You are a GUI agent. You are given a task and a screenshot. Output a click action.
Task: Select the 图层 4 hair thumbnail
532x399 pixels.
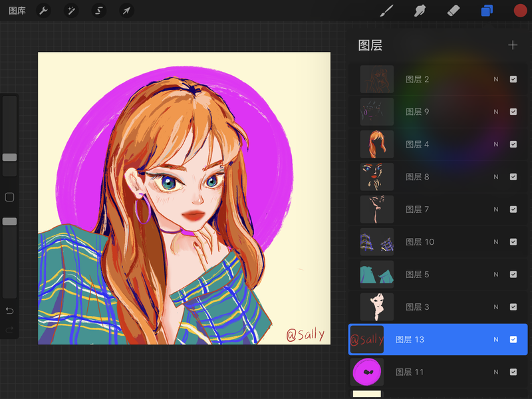(377, 144)
